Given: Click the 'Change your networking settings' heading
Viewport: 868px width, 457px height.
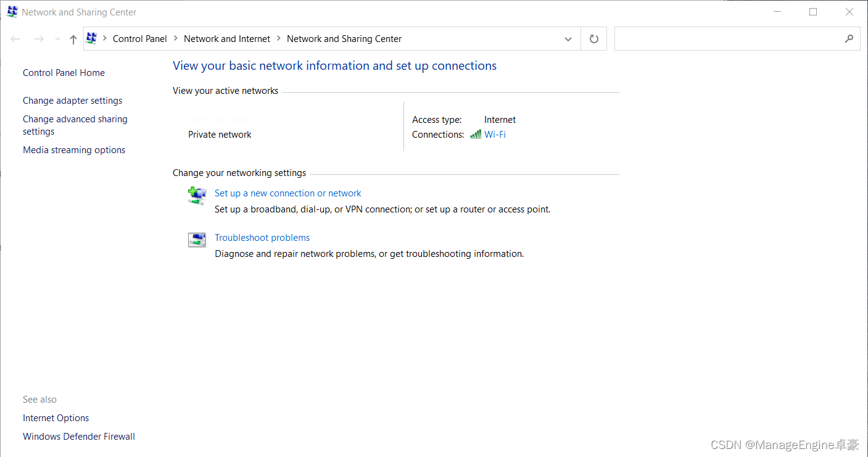Looking at the screenshot, I should point(239,173).
